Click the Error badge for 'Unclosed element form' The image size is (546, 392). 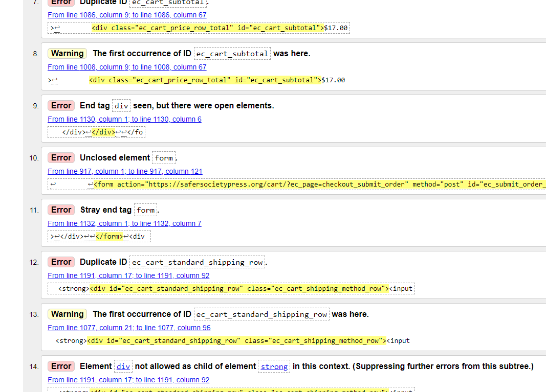pos(61,158)
